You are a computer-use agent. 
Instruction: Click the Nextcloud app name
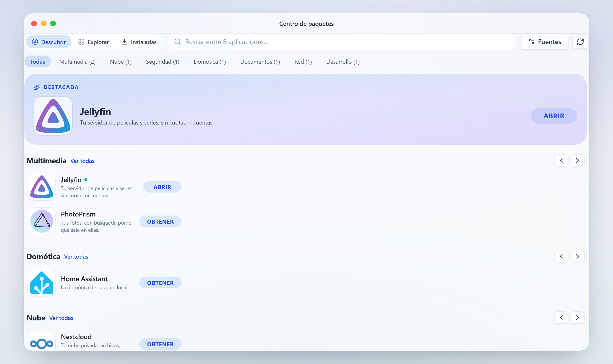pos(76,337)
